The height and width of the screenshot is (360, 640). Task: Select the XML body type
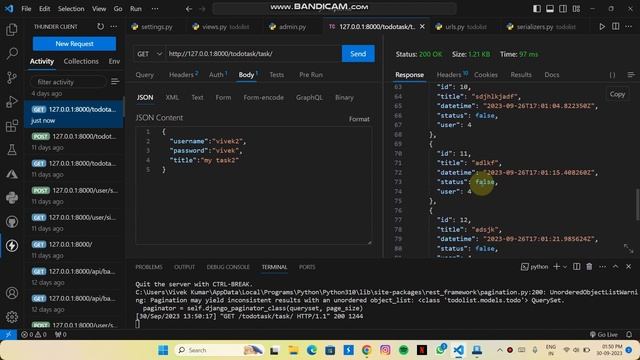click(x=172, y=98)
